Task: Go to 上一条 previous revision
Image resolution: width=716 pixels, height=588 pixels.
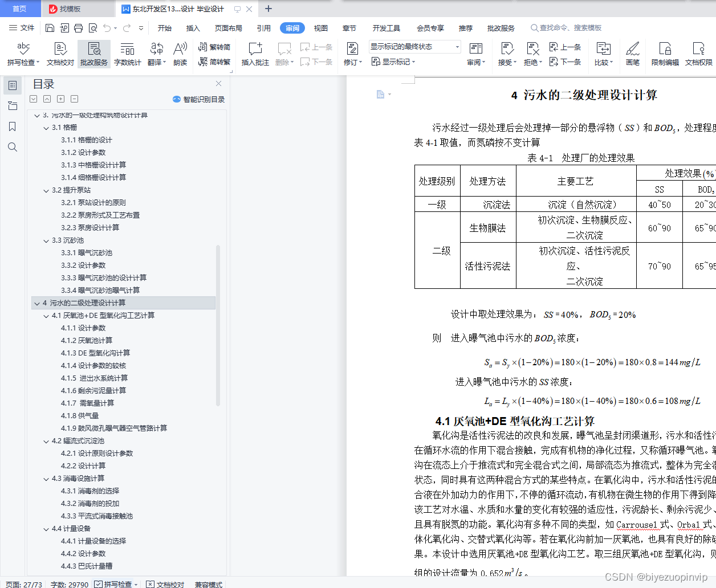Action: [566, 47]
